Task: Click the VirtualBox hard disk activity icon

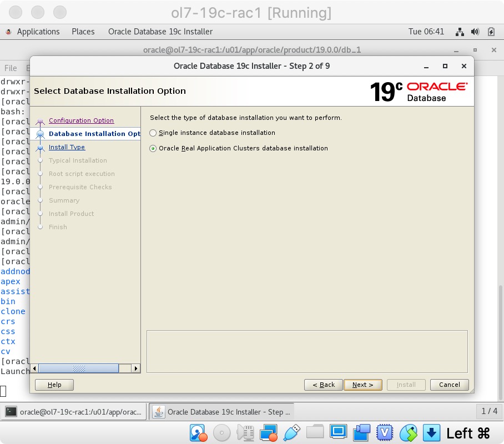Action: coord(198,432)
